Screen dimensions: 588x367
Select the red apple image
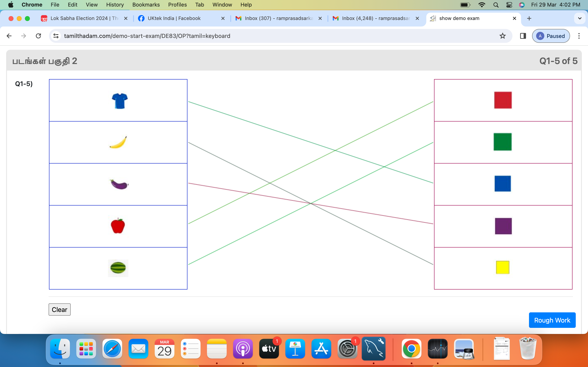pos(118,226)
